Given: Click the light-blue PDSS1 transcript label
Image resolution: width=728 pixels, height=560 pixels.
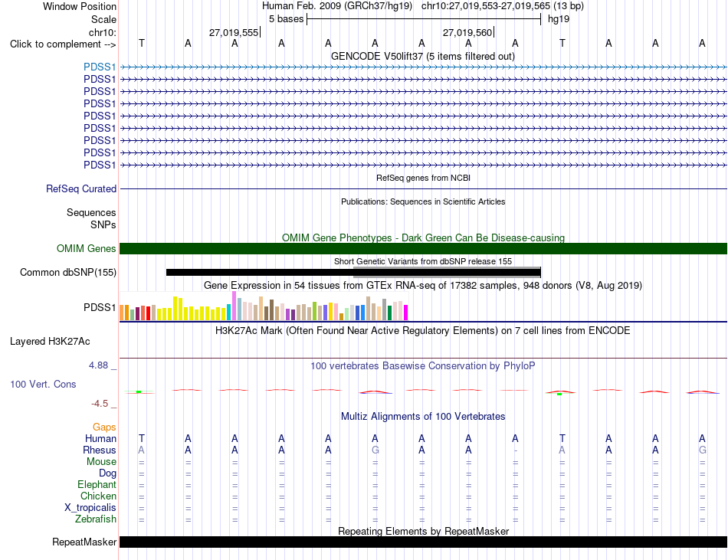Looking at the screenshot, I should pyautogui.click(x=100, y=67).
